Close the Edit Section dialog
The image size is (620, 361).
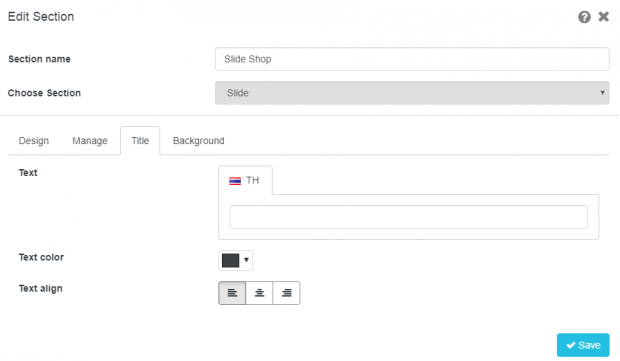click(603, 17)
